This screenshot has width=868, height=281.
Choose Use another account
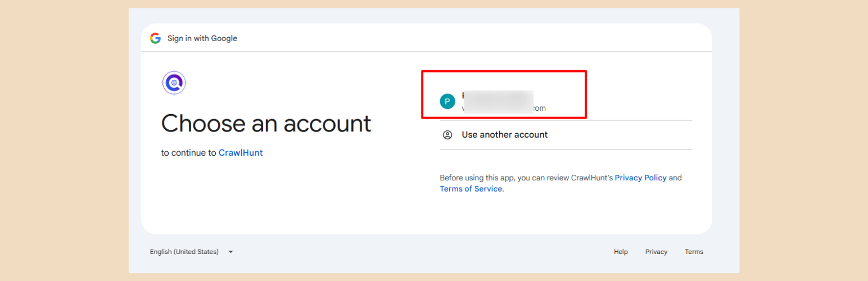(x=566, y=135)
